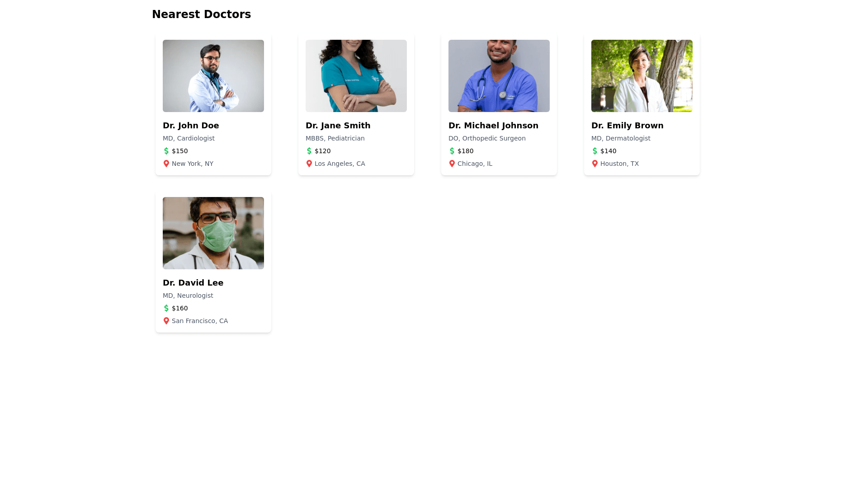View Dr. Emily Brown's photo
The width and height of the screenshot is (868, 488).
(642, 76)
